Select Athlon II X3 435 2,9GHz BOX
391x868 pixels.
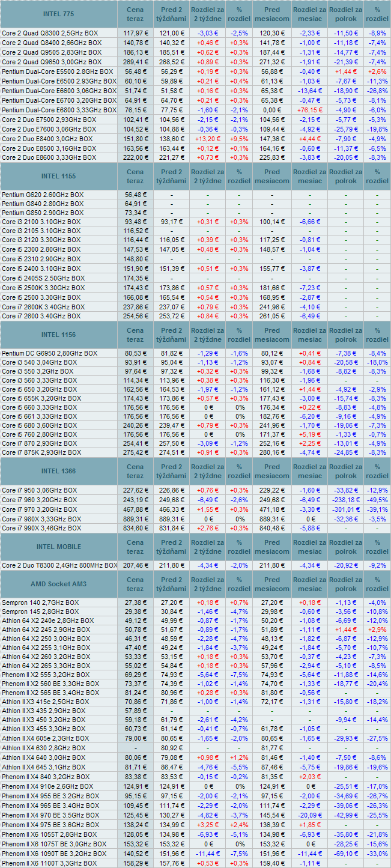pos(43,711)
